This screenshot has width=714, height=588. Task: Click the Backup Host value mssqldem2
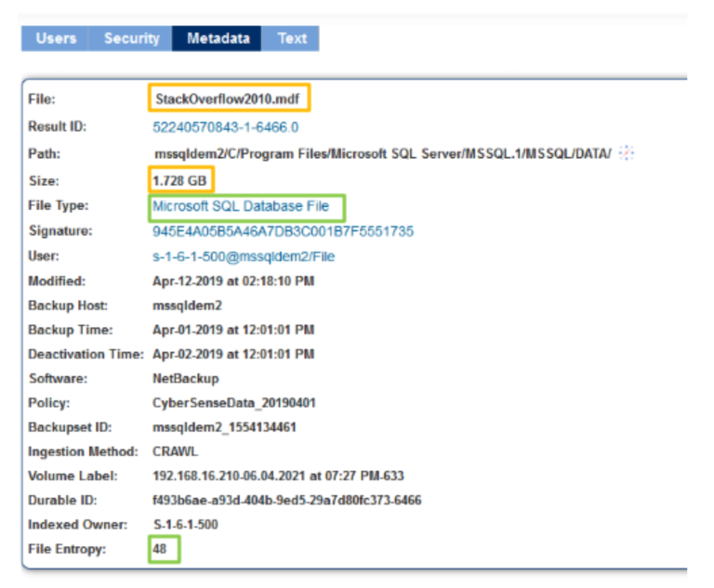(x=187, y=306)
